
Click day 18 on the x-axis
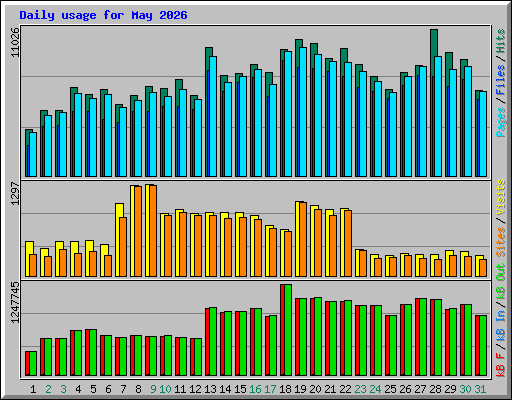285,389
